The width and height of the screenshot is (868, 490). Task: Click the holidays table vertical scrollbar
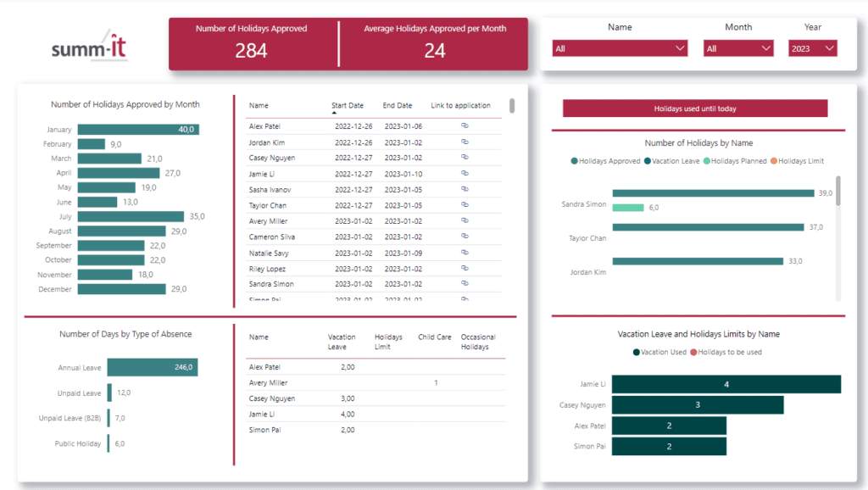click(x=512, y=106)
